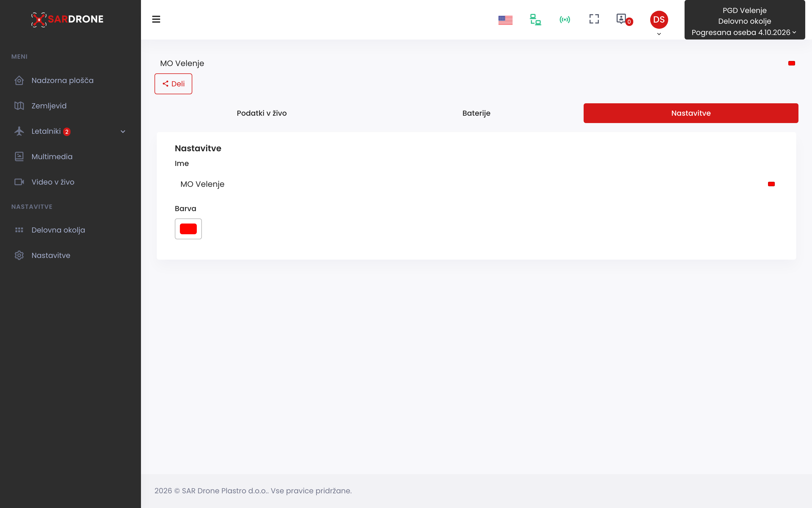Switch language via US flag icon
Viewport: 812px width, 508px height.
(505, 20)
